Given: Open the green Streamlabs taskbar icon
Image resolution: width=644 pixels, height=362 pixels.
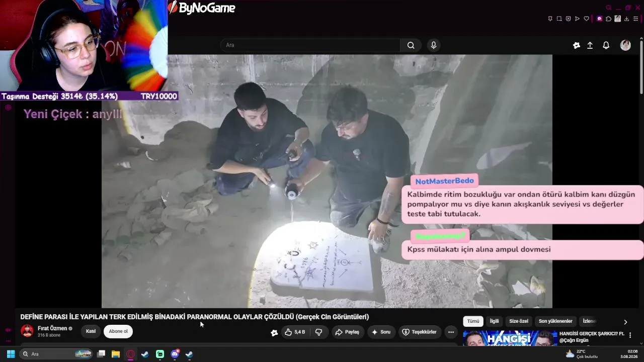Looking at the screenshot, I should pyautogui.click(x=160, y=354).
